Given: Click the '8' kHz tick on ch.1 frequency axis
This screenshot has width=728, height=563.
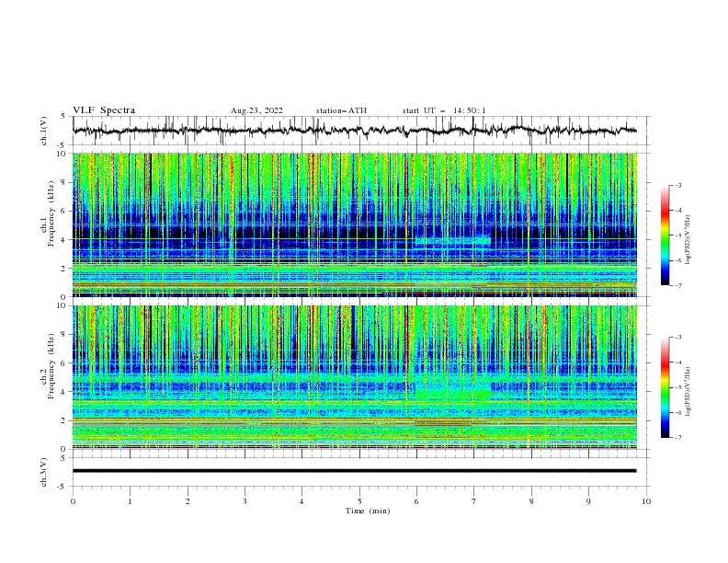Looking at the screenshot, I should coord(64,182).
